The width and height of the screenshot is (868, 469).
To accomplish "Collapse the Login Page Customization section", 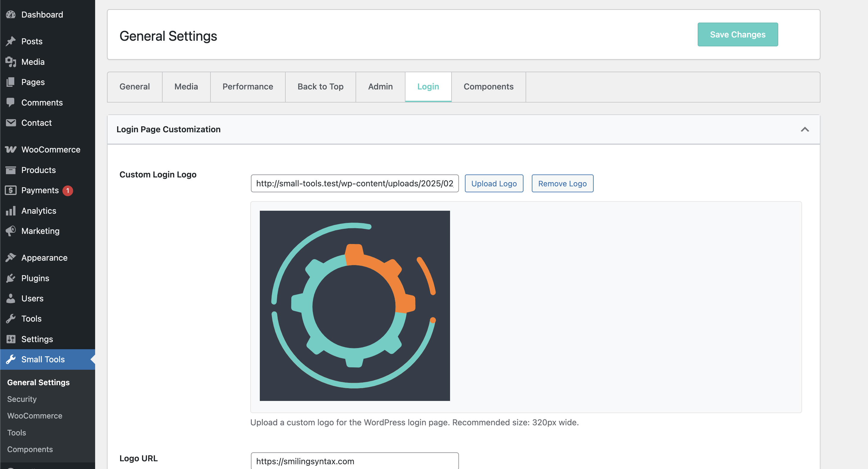I will (x=805, y=129).
